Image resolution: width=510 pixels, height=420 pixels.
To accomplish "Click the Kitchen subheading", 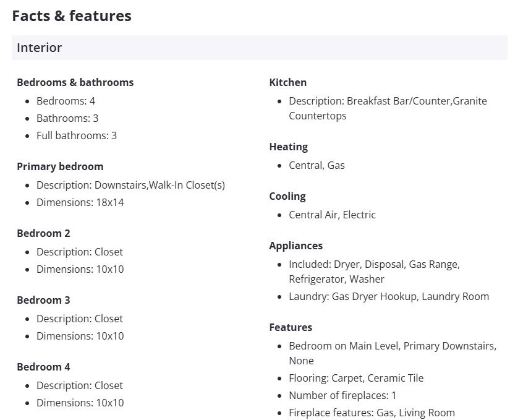I will (287, 82).
